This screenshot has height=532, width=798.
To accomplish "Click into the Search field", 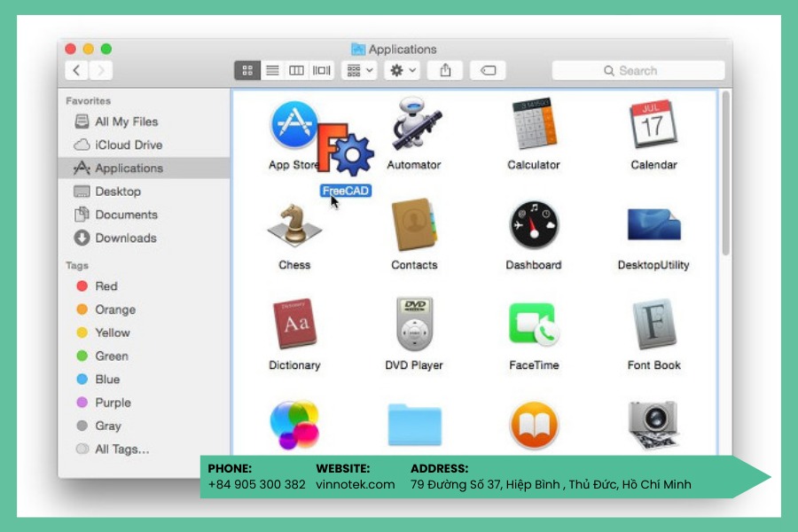I will (x=638, y=70).
